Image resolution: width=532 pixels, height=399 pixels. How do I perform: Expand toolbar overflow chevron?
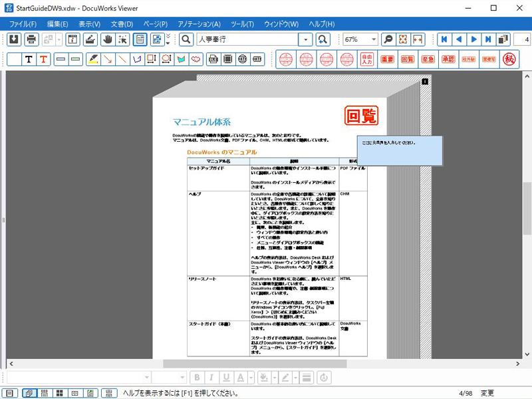(x=168, y=39)
